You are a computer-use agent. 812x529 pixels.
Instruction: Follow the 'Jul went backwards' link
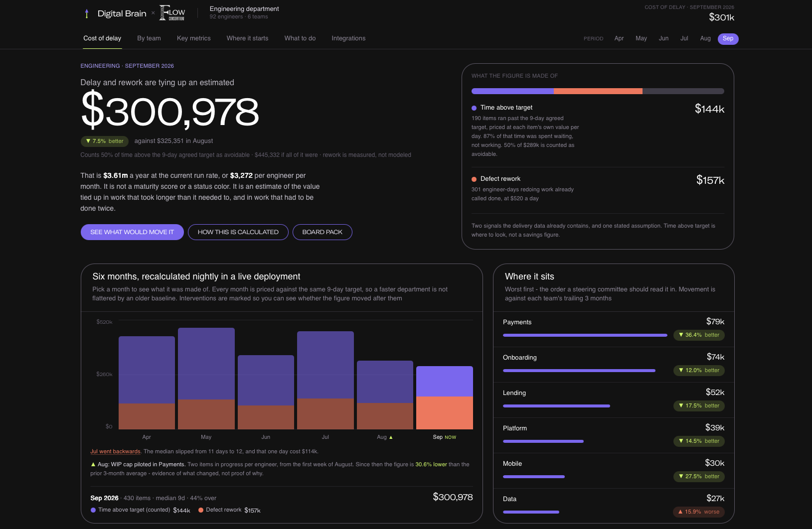[116, 451]
